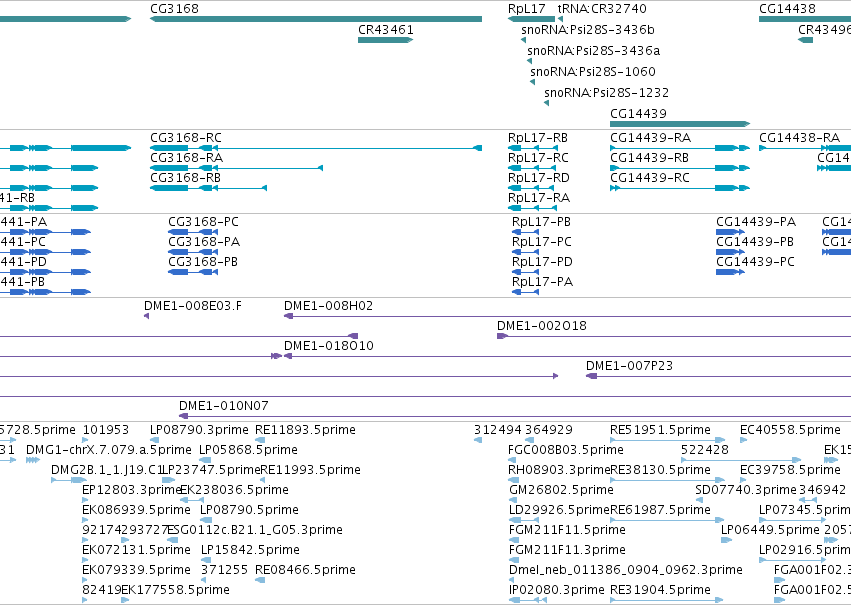Select transcript CG3168-RC label

(x=186, y=138)
